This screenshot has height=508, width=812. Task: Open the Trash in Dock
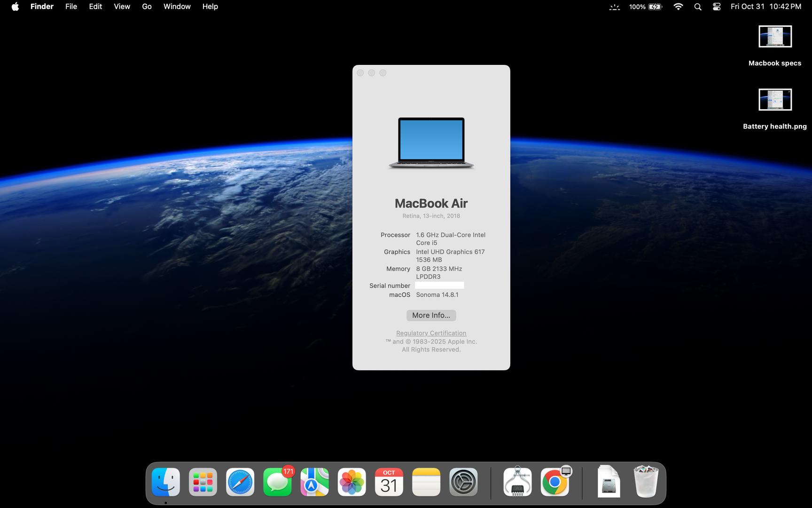pyautogui.click(x=646, y=482)
